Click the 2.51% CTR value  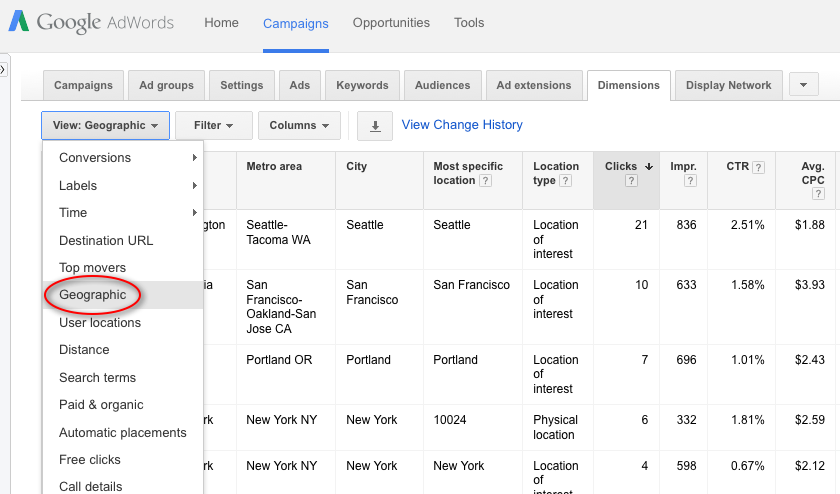[x=747, y=224]
